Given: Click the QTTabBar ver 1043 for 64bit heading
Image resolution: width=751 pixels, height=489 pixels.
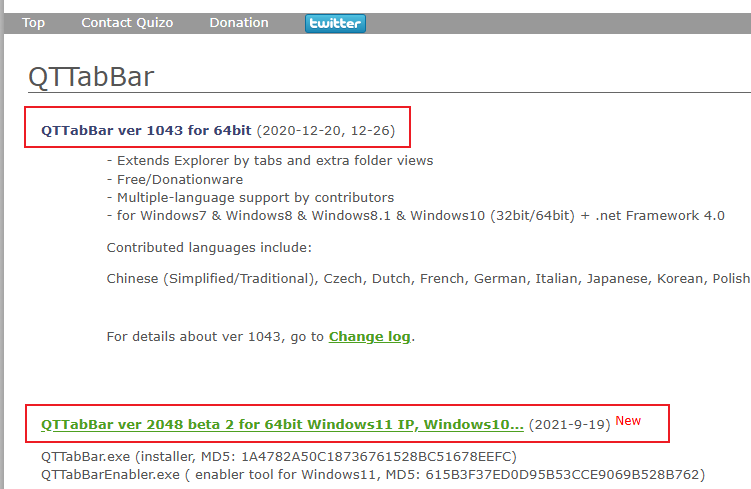Looking at the screenshot, I should click(146, 130).
